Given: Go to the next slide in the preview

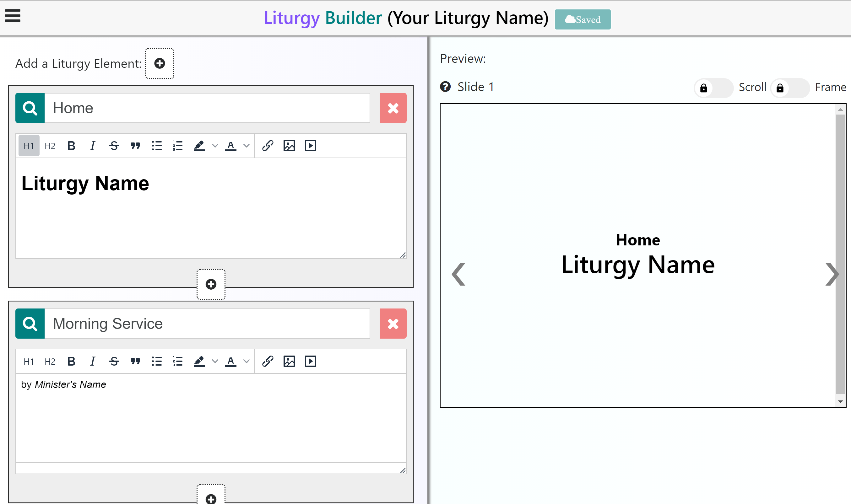Looking at the screenshot, I should pos(831,274).
